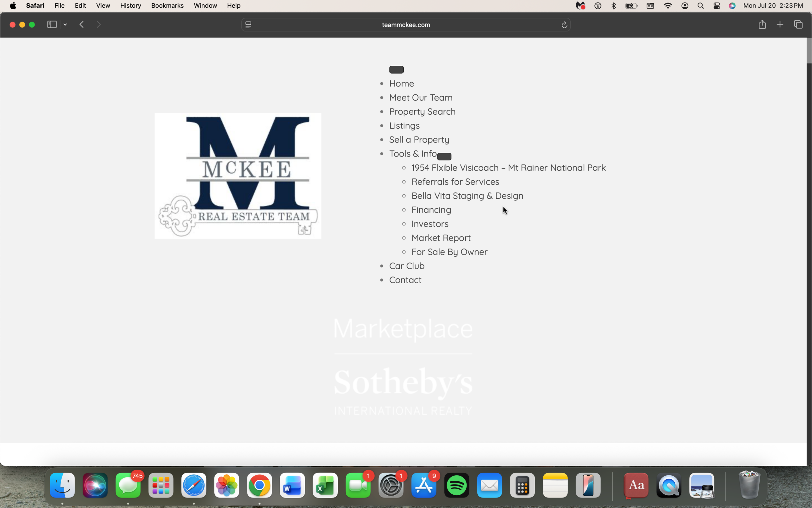Click the page vertical scrollbar thumb

tap(809, 50)
